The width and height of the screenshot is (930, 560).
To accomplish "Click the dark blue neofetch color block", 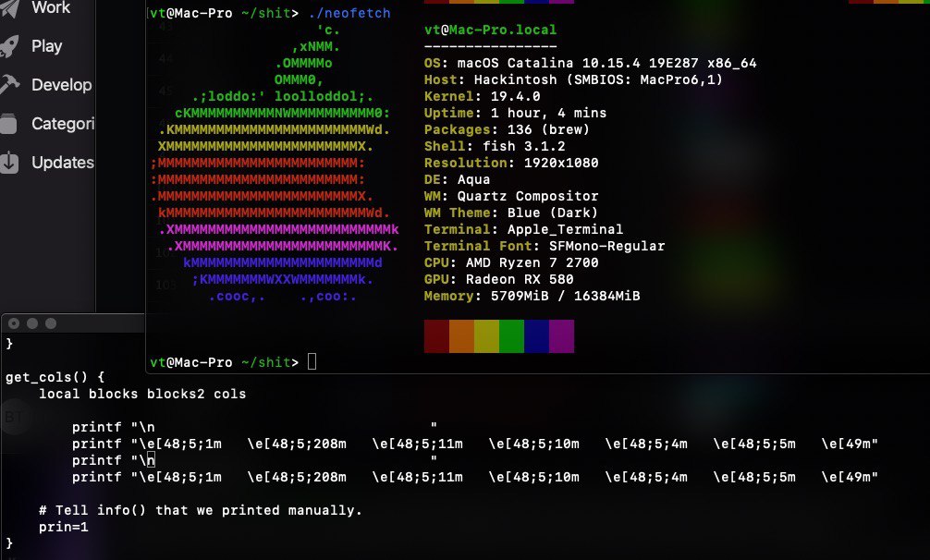I will [537, 336].
